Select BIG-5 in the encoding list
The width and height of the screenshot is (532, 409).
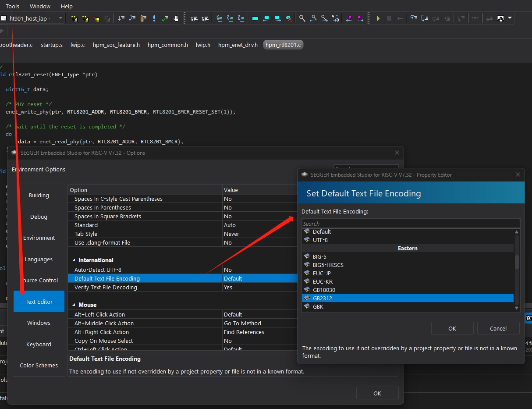click(408, 256)
